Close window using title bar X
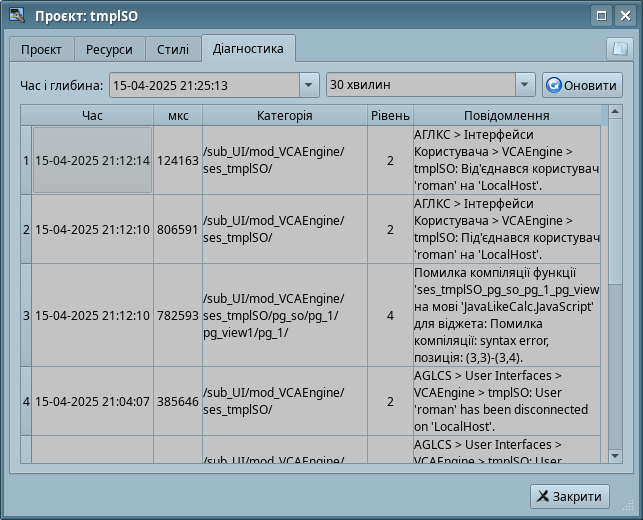 coord(627,15)
